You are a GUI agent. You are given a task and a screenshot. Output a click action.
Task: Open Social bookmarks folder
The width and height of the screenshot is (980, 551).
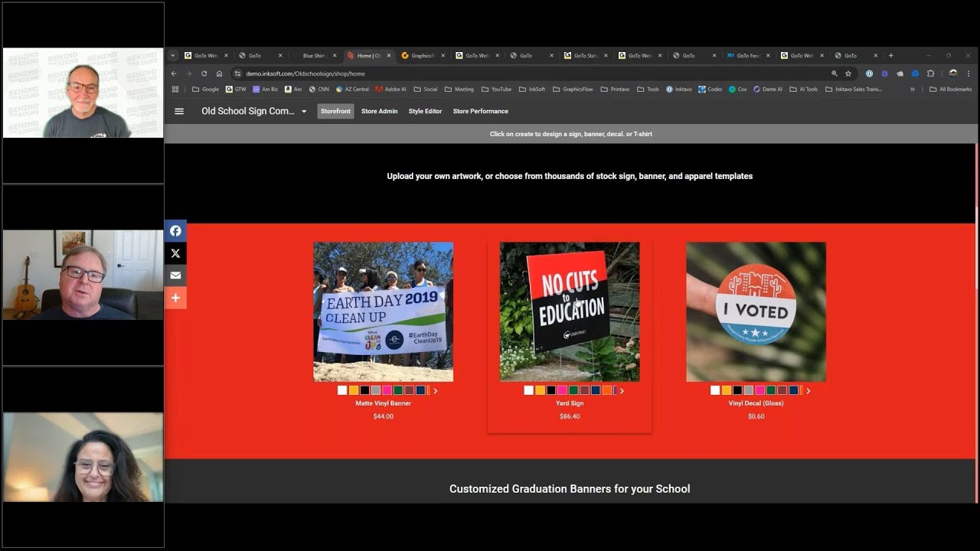425,89
